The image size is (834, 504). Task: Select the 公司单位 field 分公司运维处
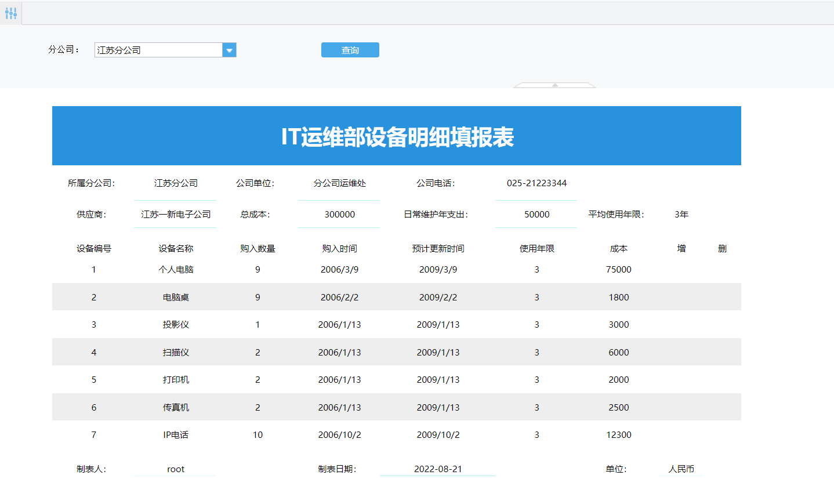(x=339, y=183)
